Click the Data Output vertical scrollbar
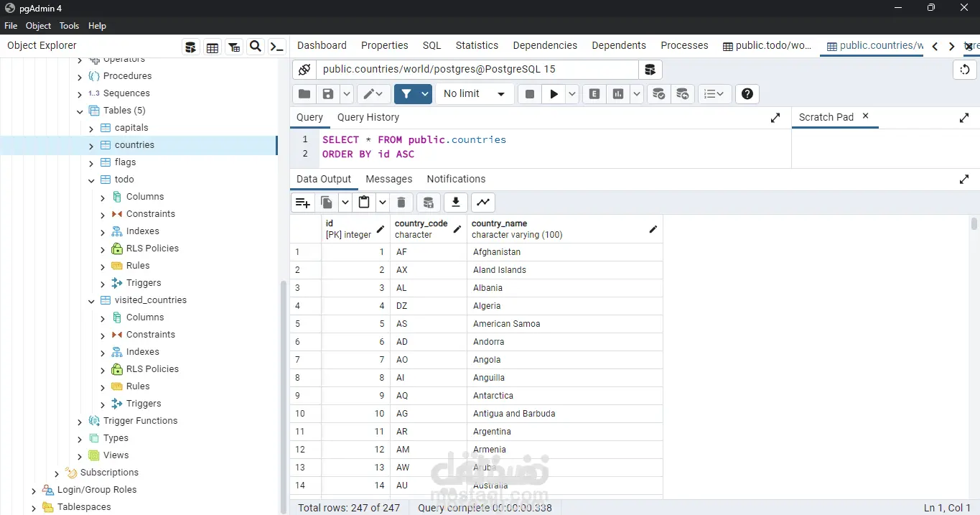The height and width of the screenshot is (515, 980). (x=974, y=225)
